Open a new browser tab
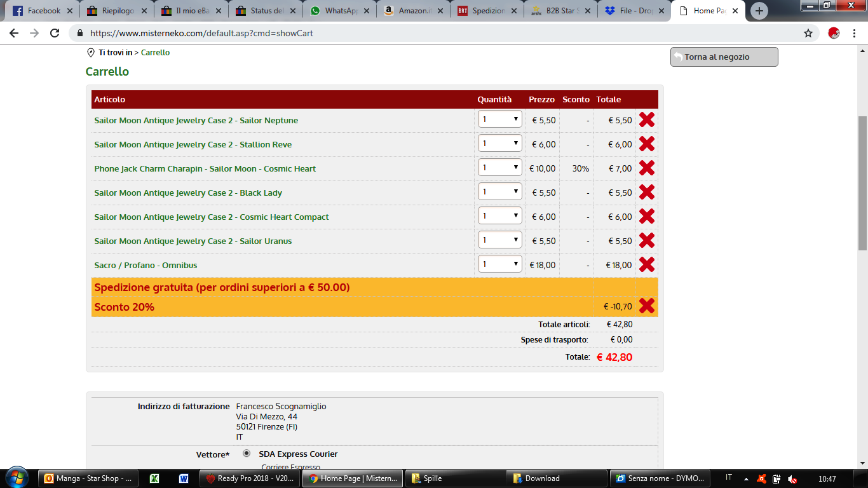 pos(759,11)
